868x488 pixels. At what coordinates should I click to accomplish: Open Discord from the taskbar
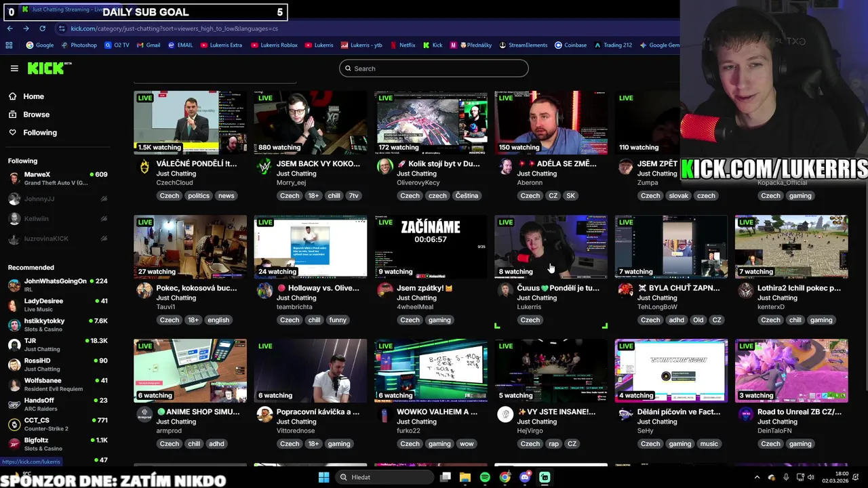pos(525,477)
